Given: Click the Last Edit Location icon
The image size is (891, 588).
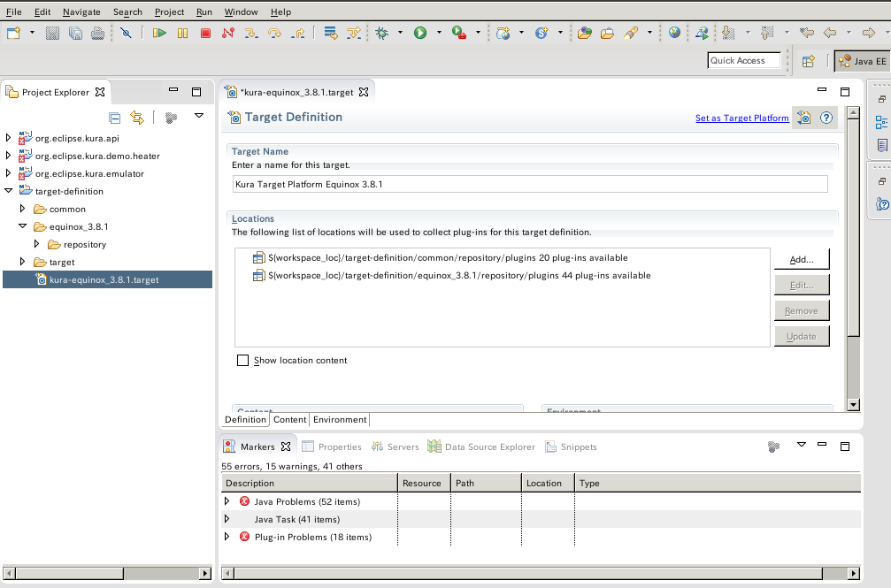Looking at the screenshot, I should click(x=806, y=33).
